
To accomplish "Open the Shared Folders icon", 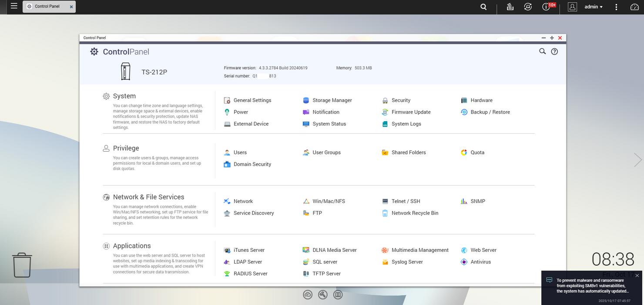I will click(x=385, y=152).
